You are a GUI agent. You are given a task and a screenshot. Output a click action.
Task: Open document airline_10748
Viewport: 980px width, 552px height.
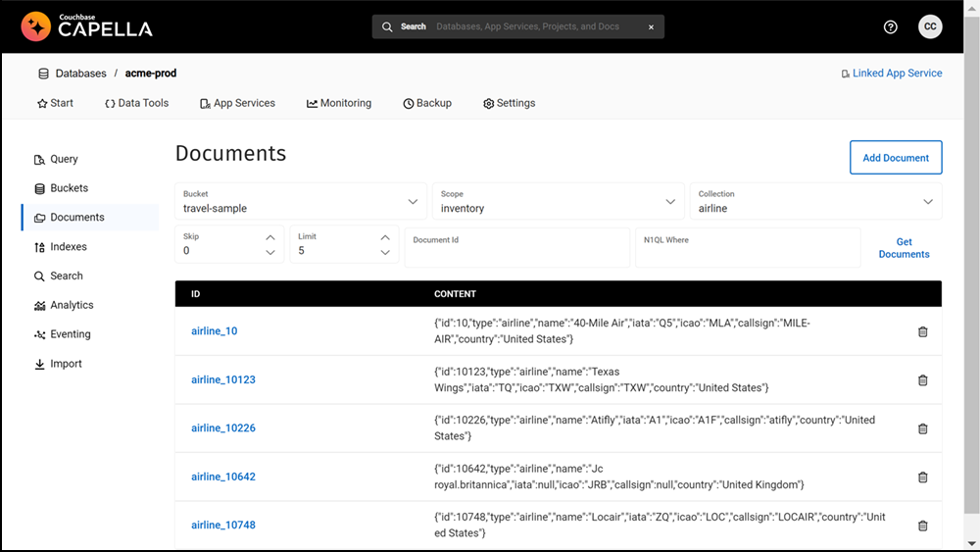223,526
